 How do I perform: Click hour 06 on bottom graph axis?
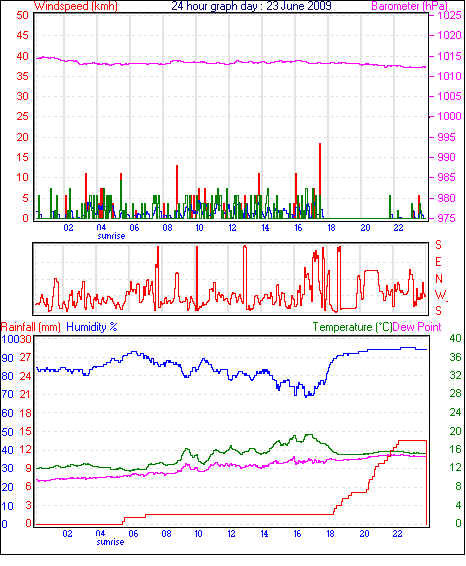pos(133,534)
